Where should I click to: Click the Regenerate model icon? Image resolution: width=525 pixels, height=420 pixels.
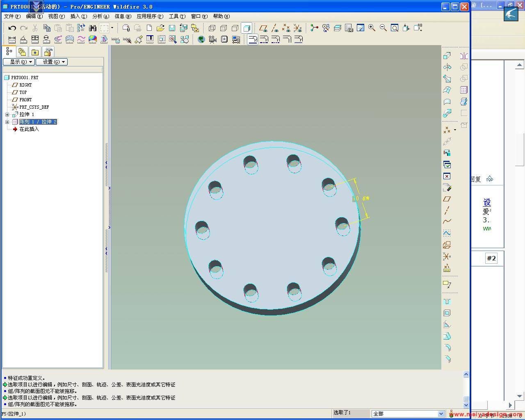pos(81,28)
